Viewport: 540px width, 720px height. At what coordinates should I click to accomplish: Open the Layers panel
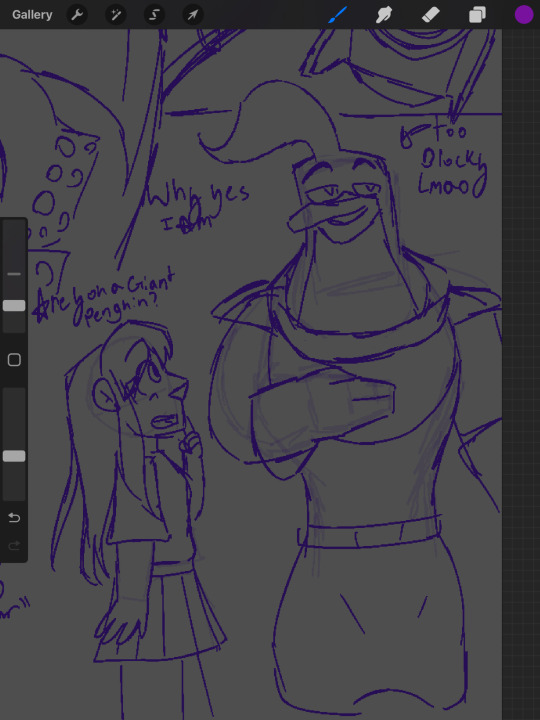pyautogui.click(x=477, y=15)
